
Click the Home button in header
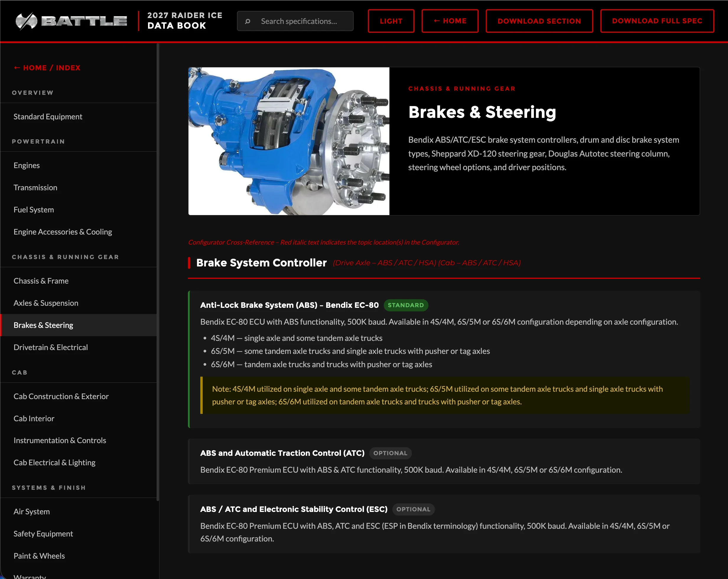pos(450,21)
